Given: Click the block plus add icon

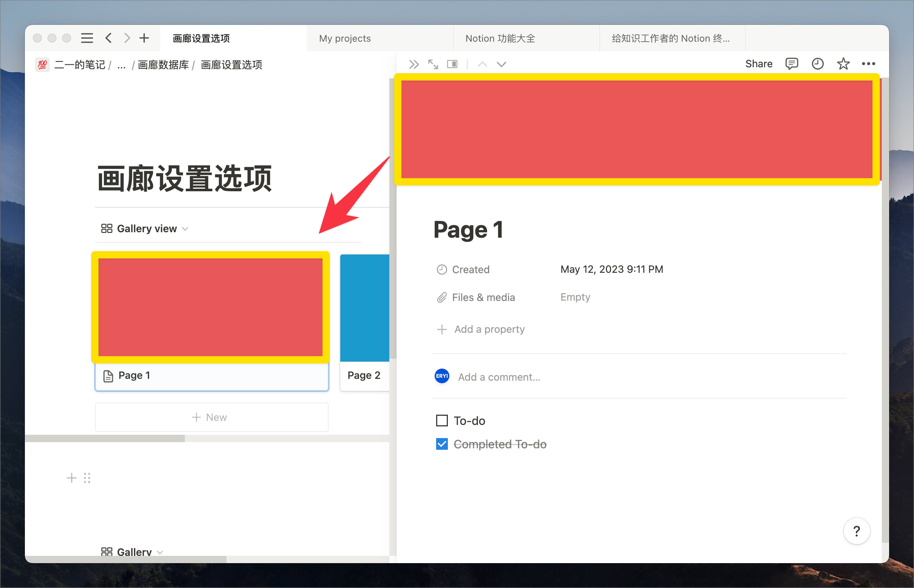Looking at the screenshot, I should pos(71,478).
